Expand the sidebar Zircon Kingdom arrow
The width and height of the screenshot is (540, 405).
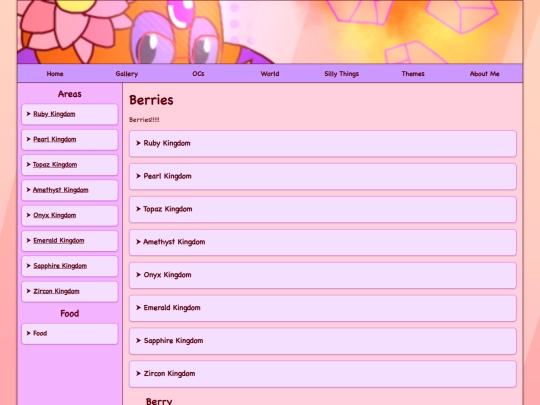[29, 291]
